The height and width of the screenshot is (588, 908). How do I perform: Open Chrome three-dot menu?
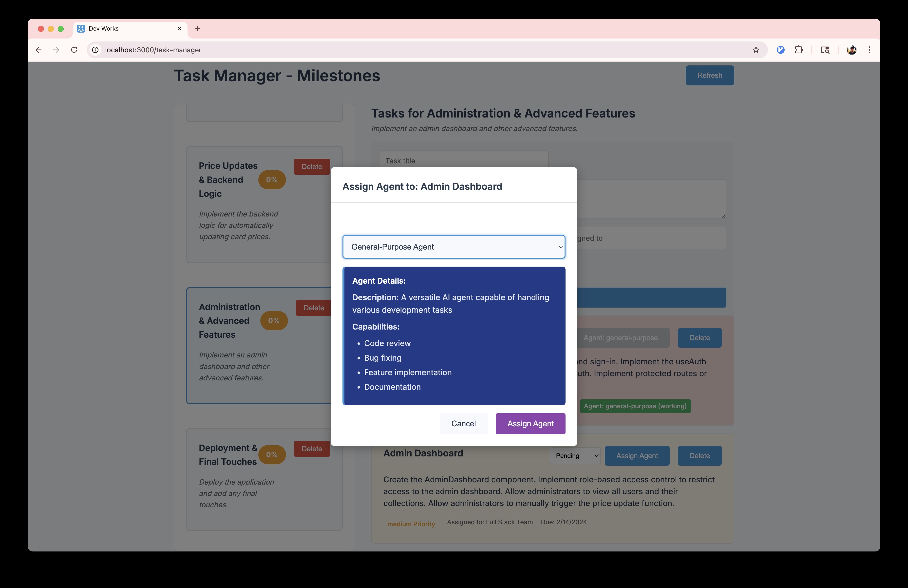870,50
